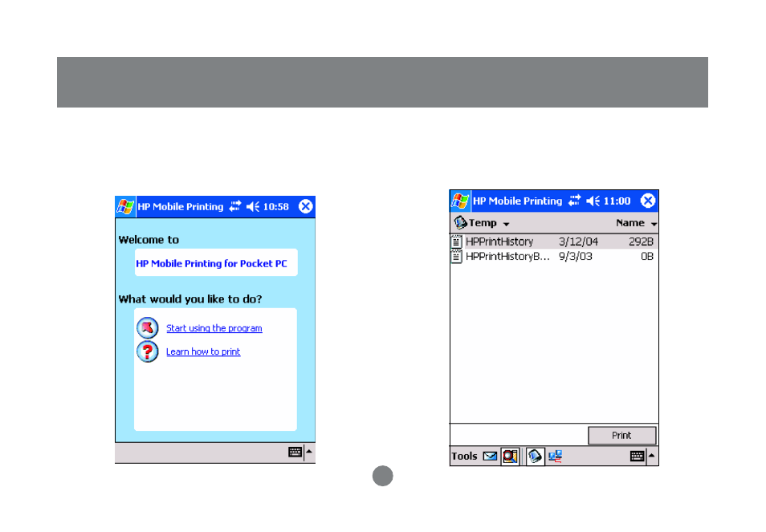Image resolution: width=766 pixels, height=532 pixels.
Task: Click the document icon next to HPPrintHistory
Action: (x=456, y=242)
